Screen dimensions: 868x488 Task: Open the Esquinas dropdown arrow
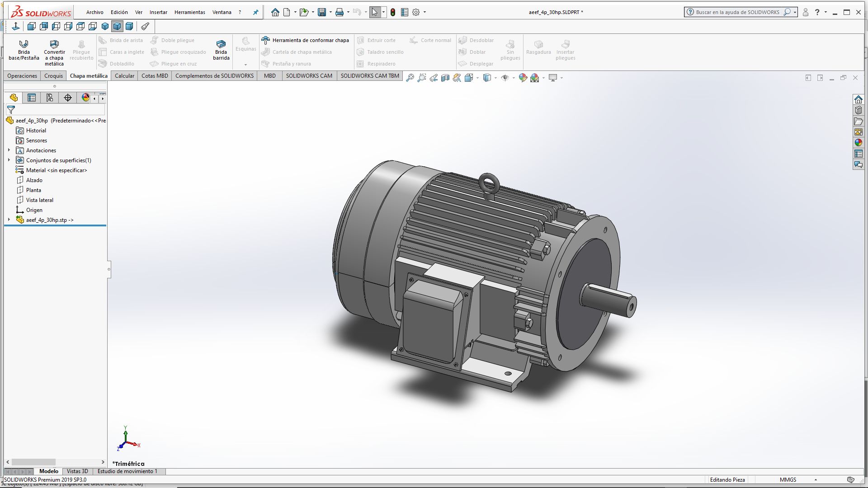click(x=245, y=64)
